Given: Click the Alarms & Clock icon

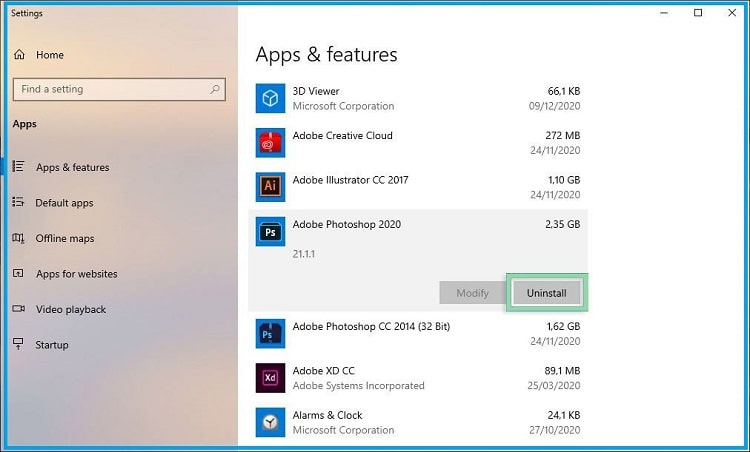Looking at the screenshot, I should [270, 422].
